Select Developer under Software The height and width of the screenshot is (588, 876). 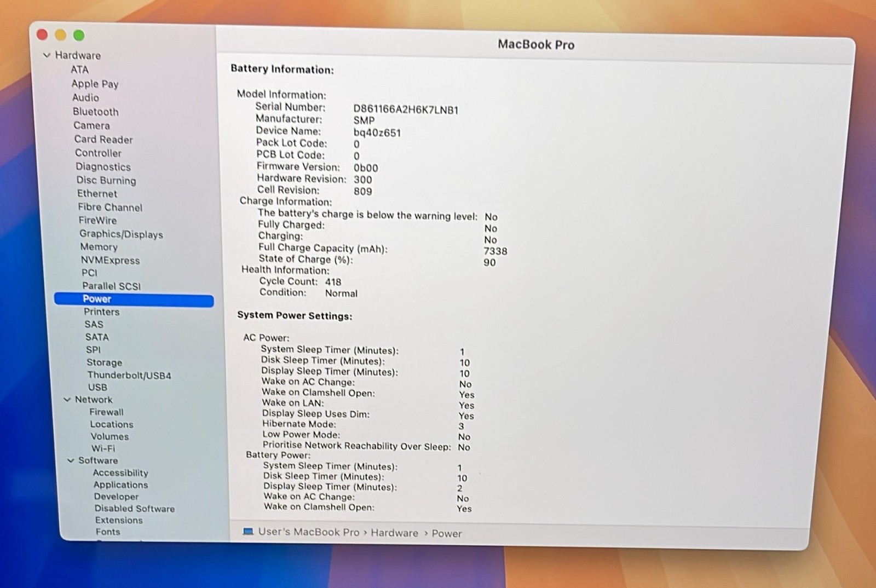point(117,497)
